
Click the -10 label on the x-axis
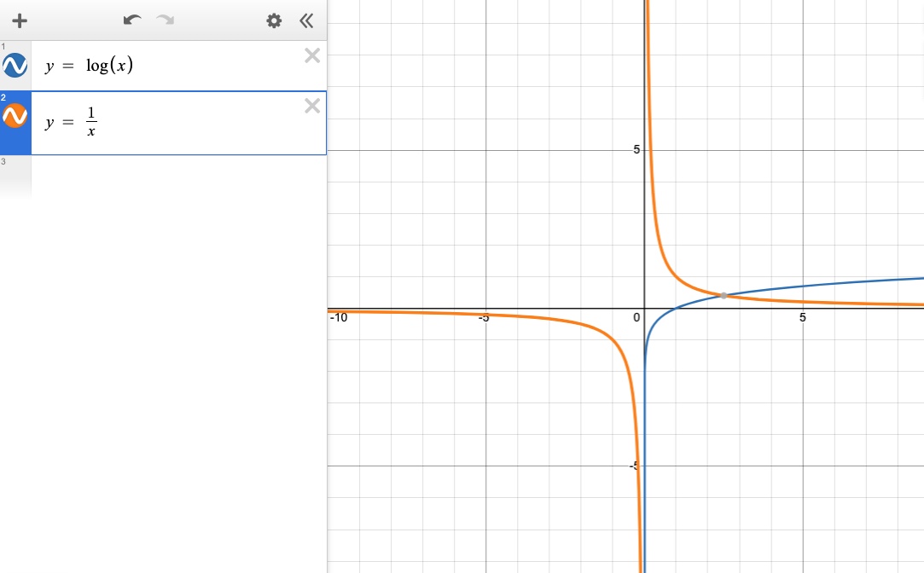(339, 317)
